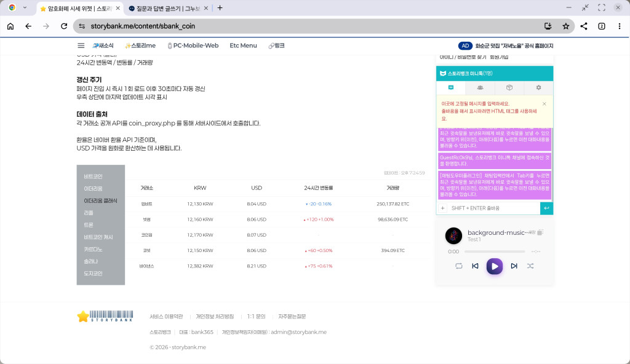
Task: Skip to the previous track
Action: point(476,266)
